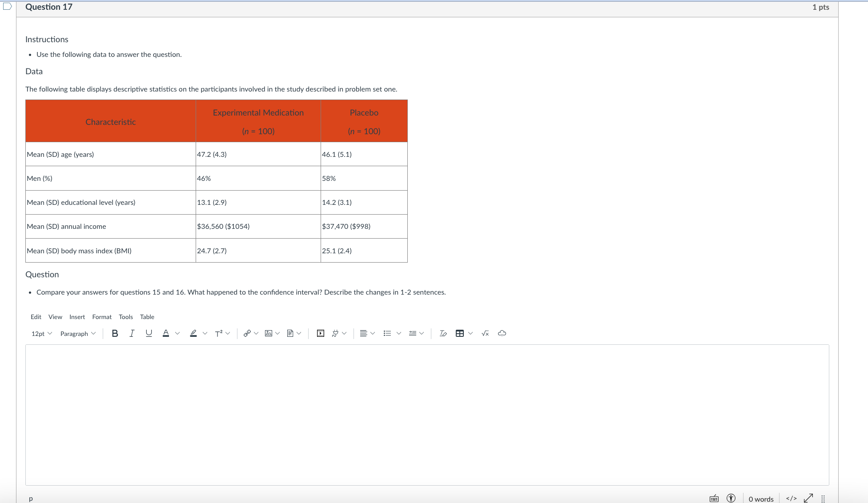Click the embed cloud icon

coord(502,333)
